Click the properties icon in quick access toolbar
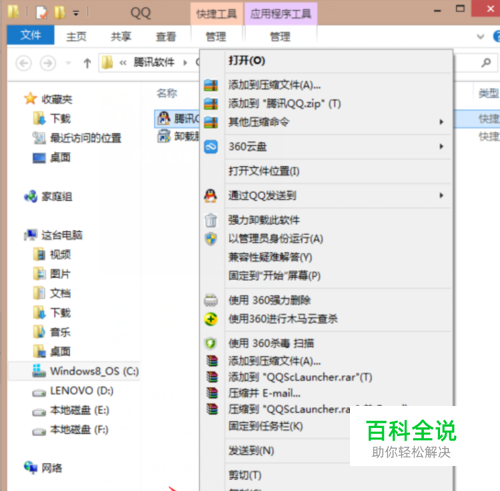Screen dimensions: 500x491 pos(42,13)
